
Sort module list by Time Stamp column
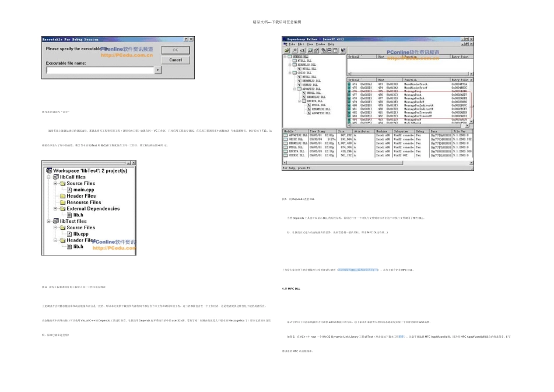click(x=322, y=131)
